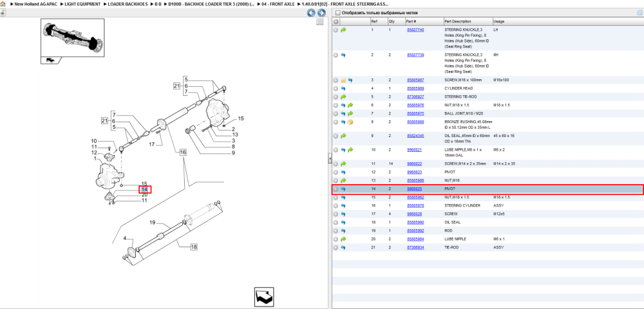The image size is (644, 309).
Task: Select callout 14 in the diagram
Action: (x=144, y=190)
